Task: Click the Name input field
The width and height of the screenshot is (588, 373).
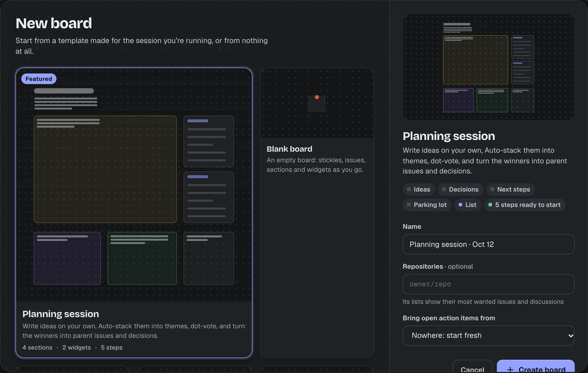Action: (x=488, y=244)
